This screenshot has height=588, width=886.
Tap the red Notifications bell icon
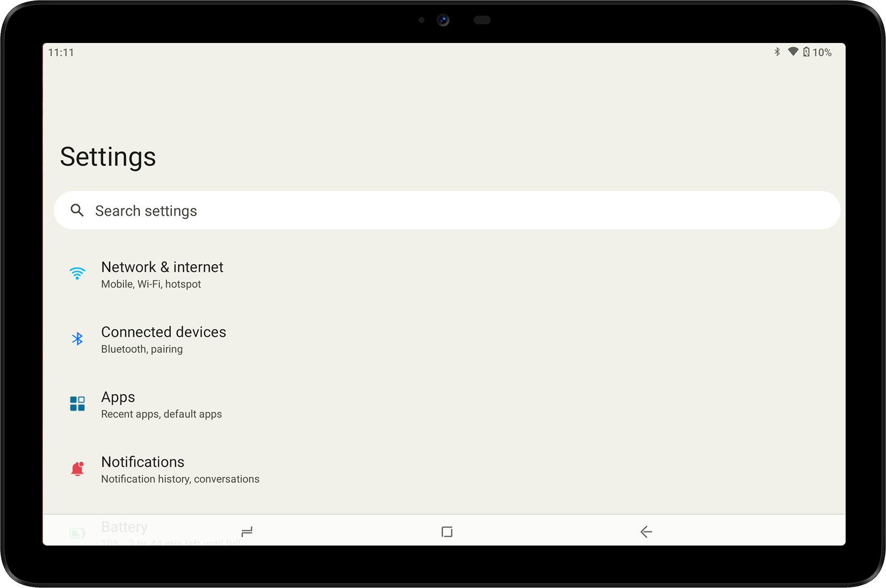pyautogui.click(x=77, y=469)
